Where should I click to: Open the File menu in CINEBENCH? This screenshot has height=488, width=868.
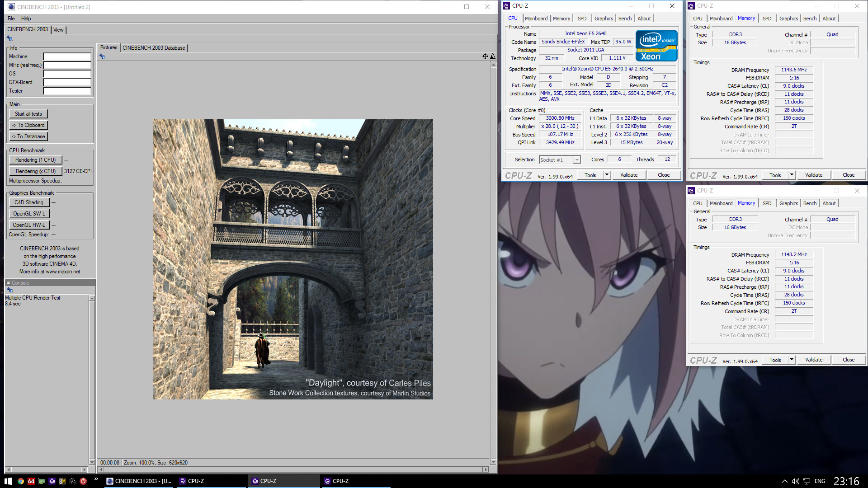[x=11, y=19]
